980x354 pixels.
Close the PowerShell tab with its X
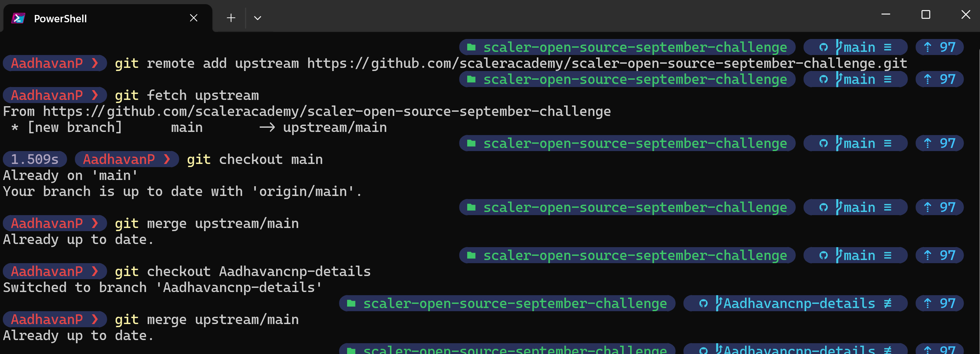(x=194, y=17)
